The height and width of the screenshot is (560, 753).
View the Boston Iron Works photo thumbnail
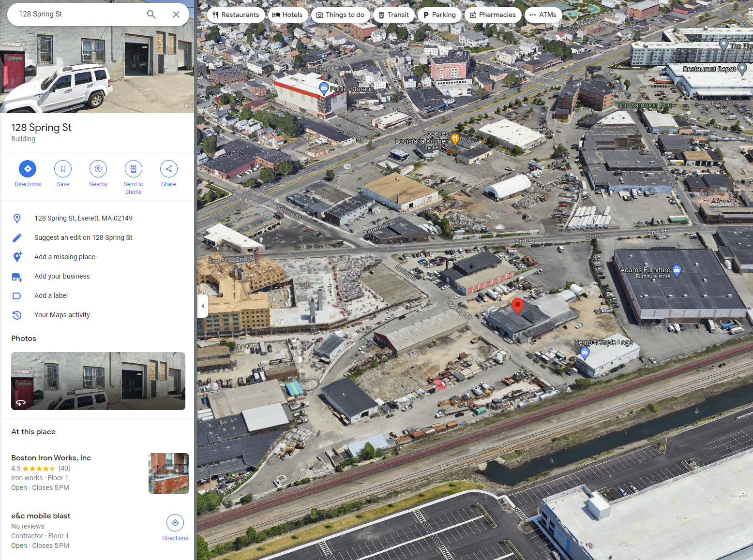click(169, 473)
